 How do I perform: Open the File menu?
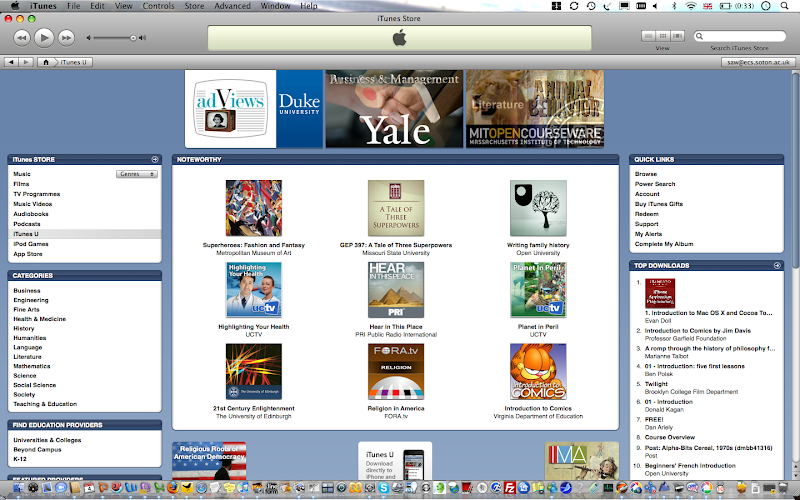(x=73, y=6)
